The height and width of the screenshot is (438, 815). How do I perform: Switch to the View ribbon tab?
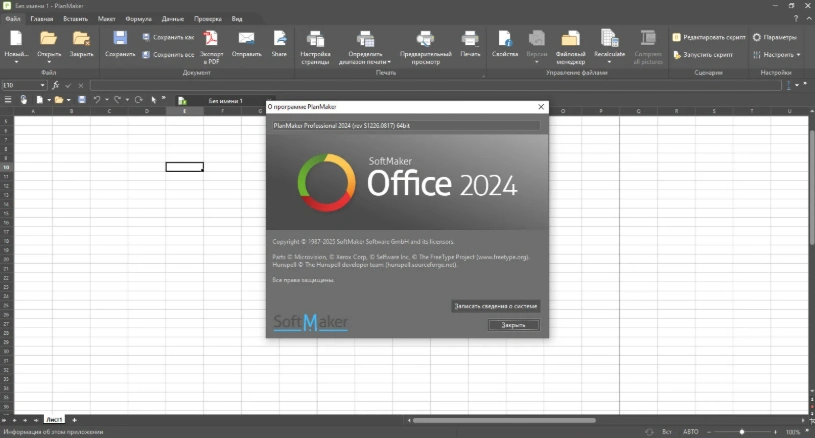click(237, 19)
